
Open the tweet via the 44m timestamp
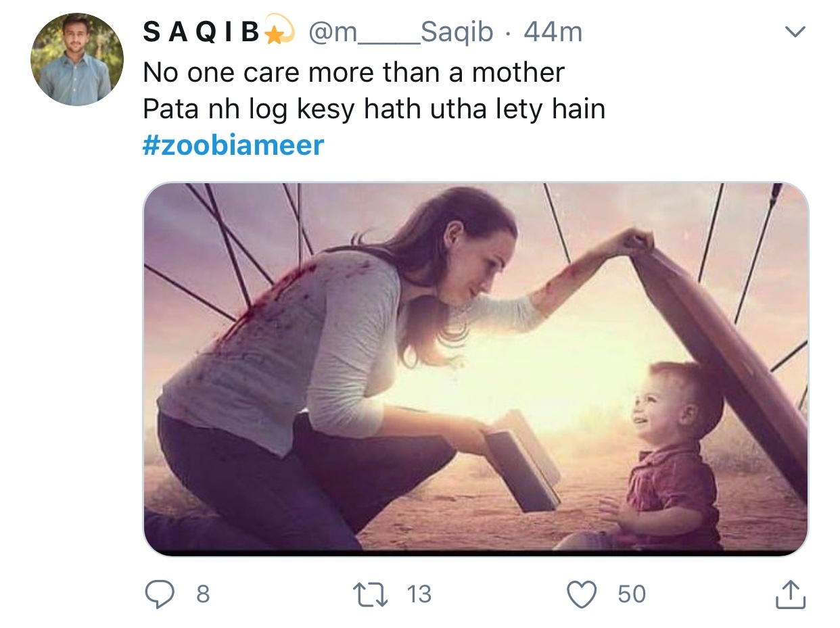coord(553,32)
